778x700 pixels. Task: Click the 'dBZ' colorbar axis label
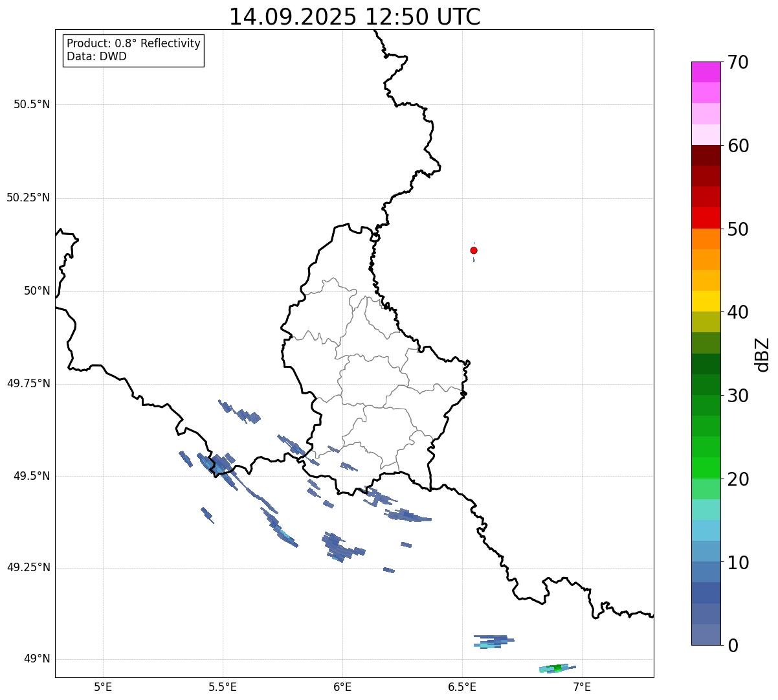coord(762,354)
